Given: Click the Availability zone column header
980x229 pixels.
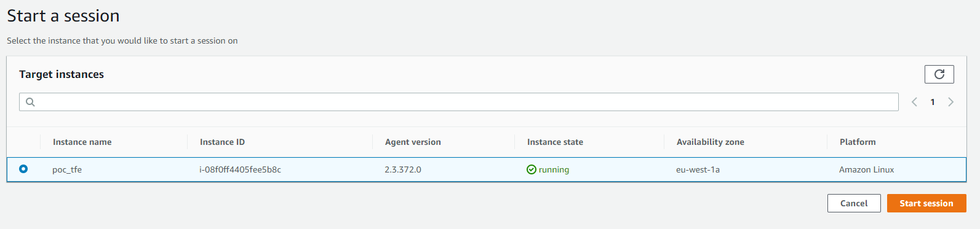Looking at the screenshot, I should tap(711, 142).
